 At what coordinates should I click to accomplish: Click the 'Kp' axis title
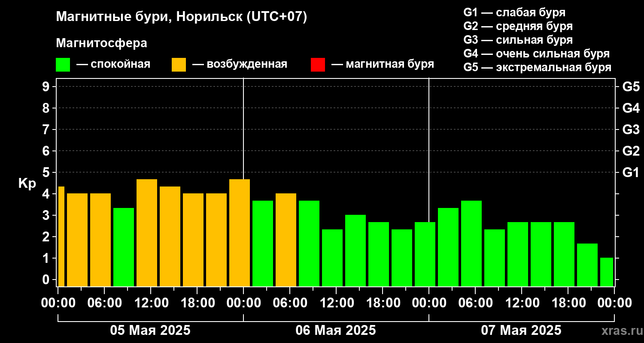[27, 184]
